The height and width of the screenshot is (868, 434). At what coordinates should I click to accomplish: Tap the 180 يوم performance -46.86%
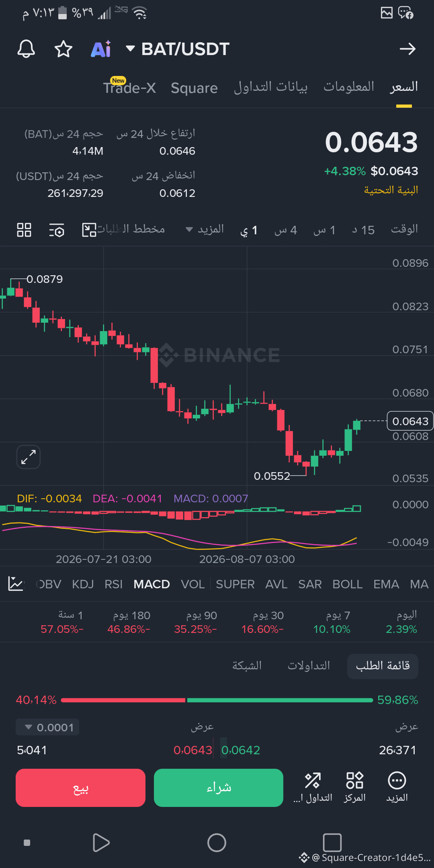click(x=129, y=622)
